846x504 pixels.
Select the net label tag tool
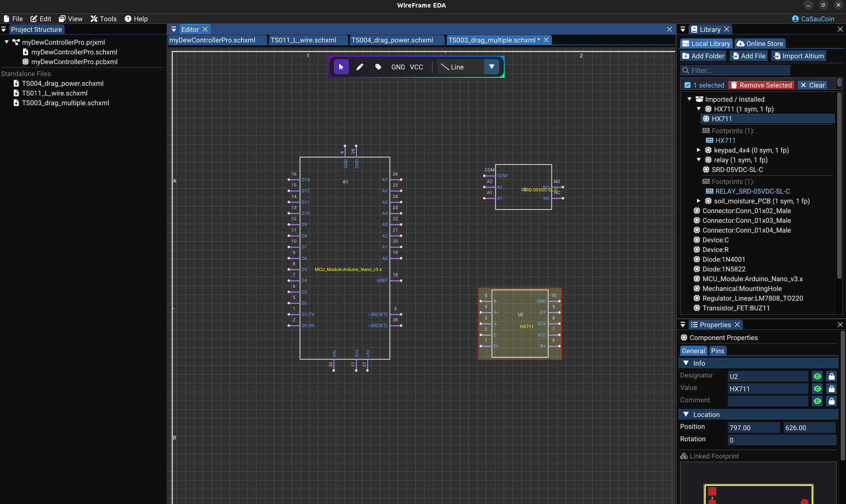coord(378,67)
